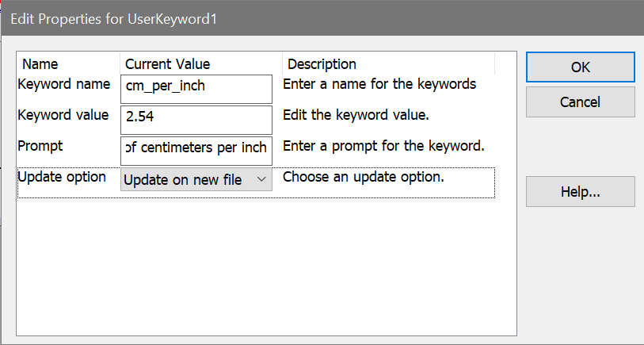
Task: Select the Update option row label
Action: click(62, 177)
